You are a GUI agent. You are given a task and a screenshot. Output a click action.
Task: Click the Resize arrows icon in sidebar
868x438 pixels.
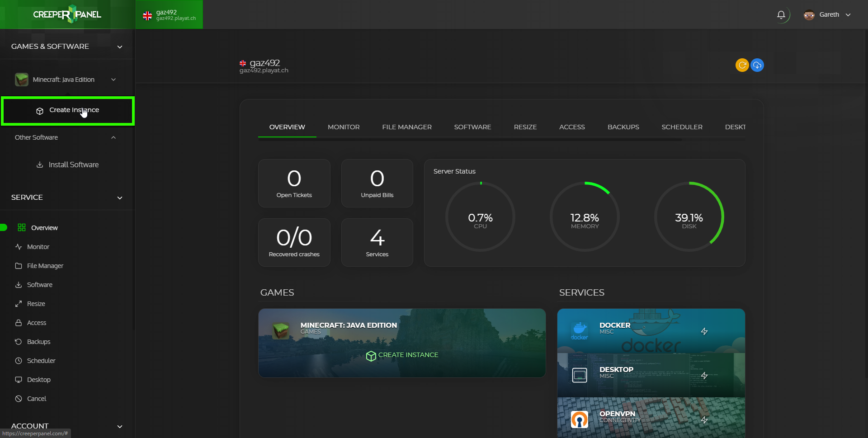tap(19, 304)
